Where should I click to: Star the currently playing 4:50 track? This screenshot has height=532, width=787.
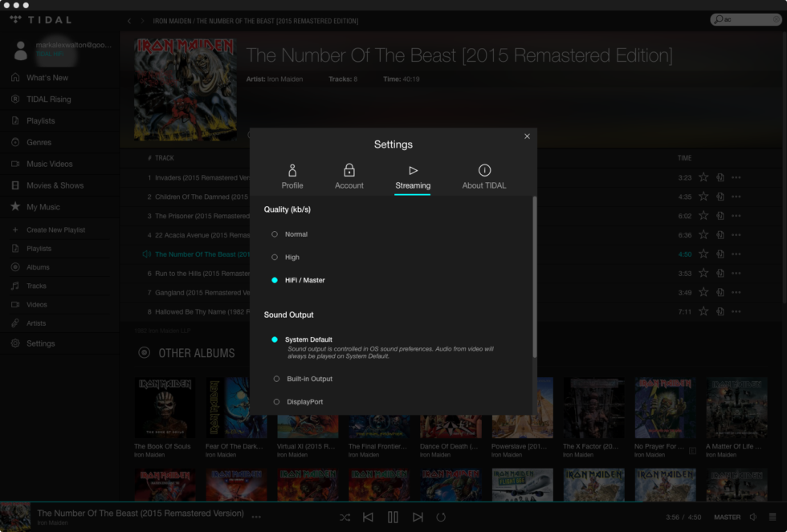703,254
